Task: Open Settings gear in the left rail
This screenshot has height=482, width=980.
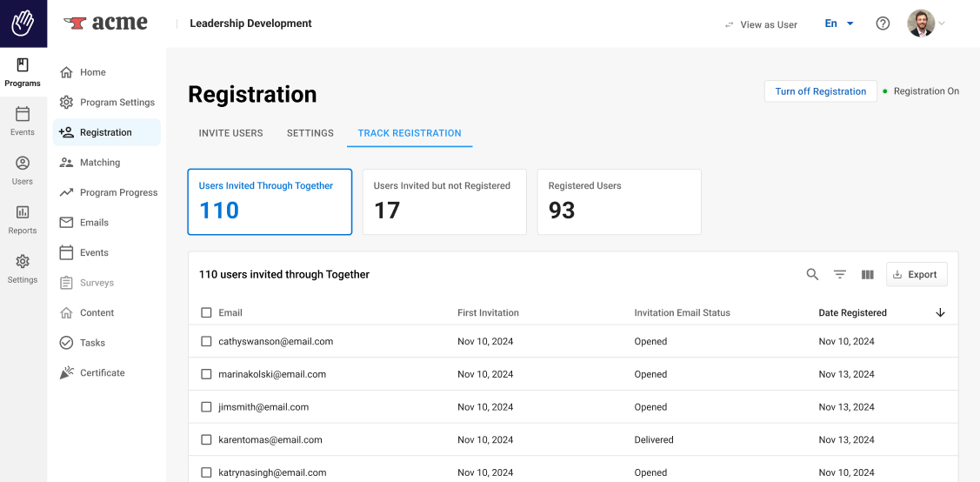Action: click(x=23, y=269)
